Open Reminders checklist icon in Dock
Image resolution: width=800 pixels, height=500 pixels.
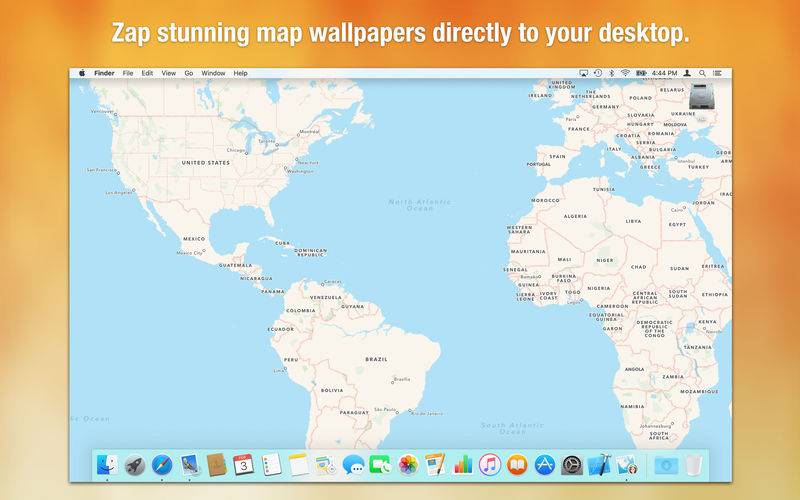coord(271,465)
